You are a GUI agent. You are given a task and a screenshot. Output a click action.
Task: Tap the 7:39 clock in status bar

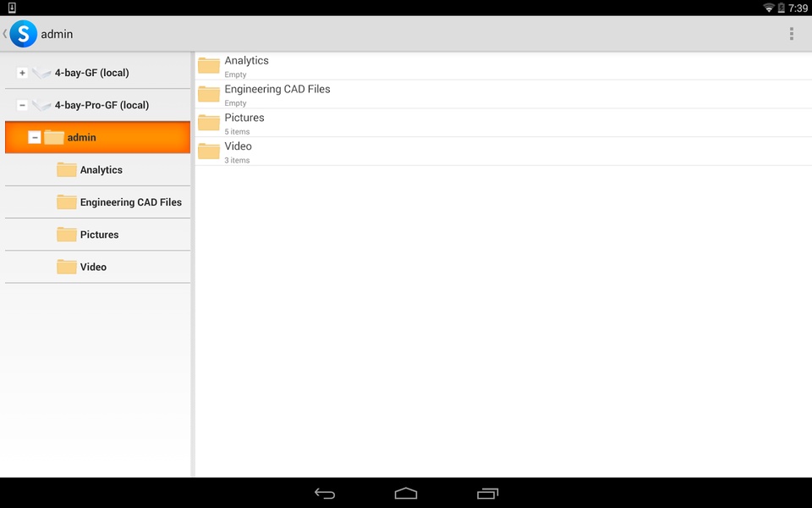(798, 8)
